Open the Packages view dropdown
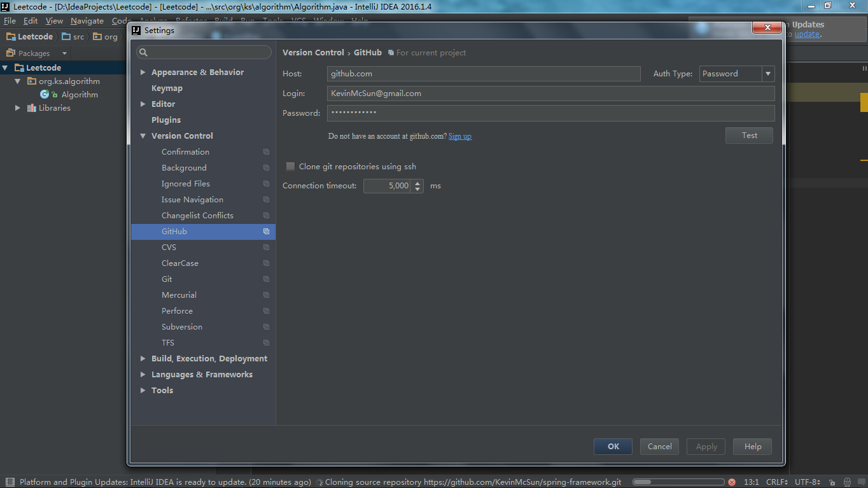868x488 pixels. click(x=64, y=53)
